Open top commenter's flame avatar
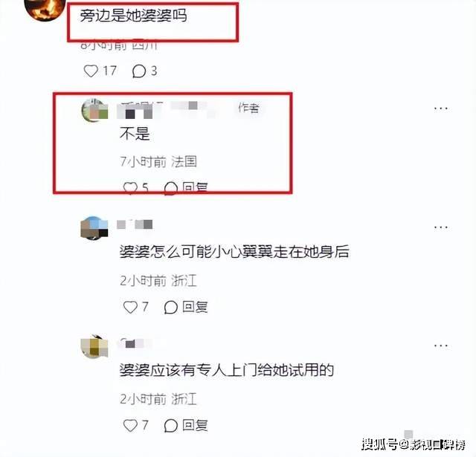 click(x=45, y=9)
